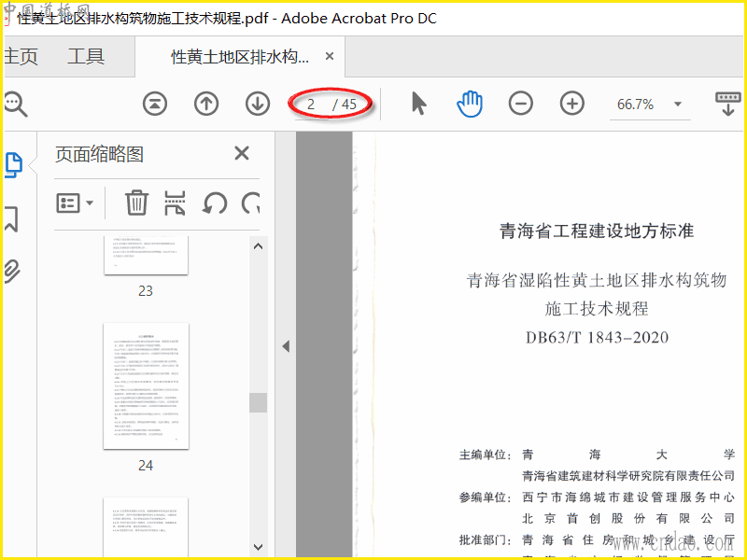Collapse the navigation pane with triangle
This screenshot has height=560, width=747.
click(286, 346)
